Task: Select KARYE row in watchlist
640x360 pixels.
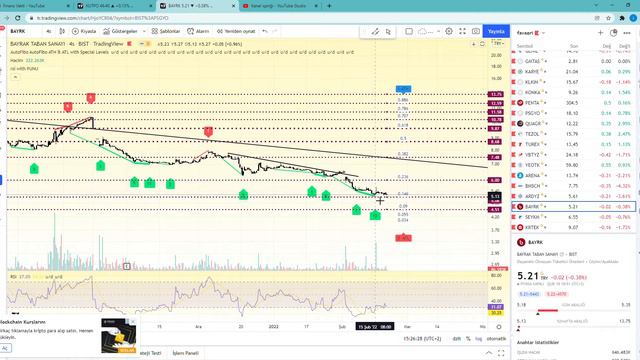Action: pos(573,71)
